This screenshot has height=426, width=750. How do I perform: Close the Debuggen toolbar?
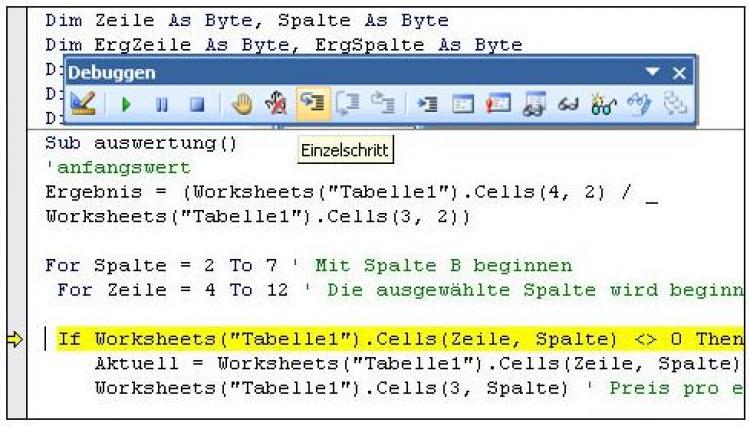tap(678, 73)
